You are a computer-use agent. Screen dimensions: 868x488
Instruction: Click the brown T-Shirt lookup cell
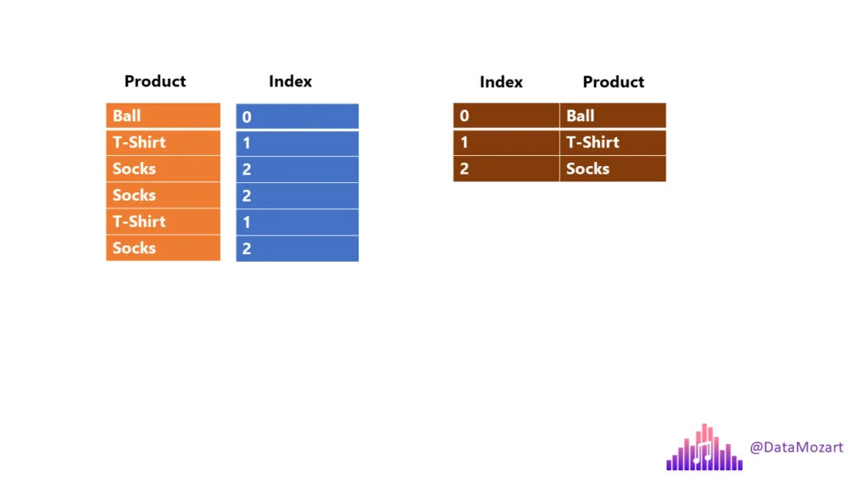click(x=613, y=142)
